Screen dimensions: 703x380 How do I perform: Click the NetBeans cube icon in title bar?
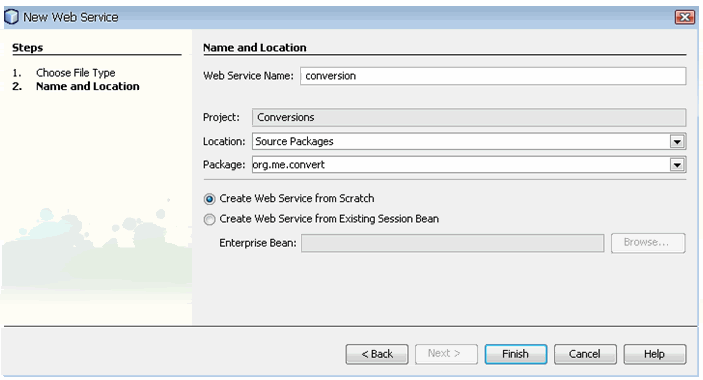[11, 17]
